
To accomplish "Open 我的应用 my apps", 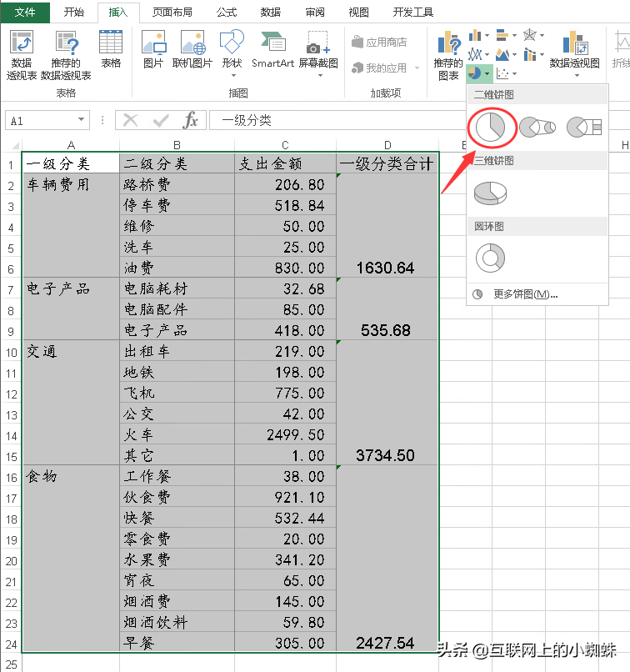I will coord(379,68).
